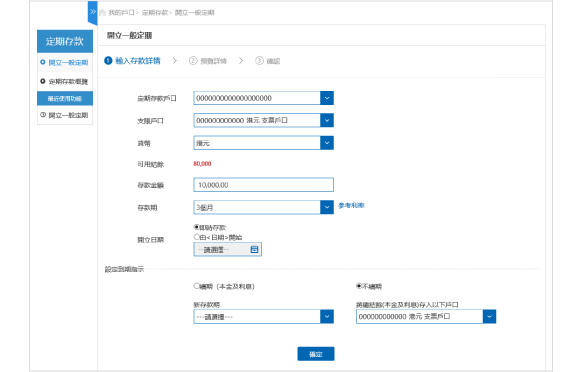Screen dimensions: 582x372
Task: Click the 最近使用功能 sidebar section header
Action: [x=65, y=98]
